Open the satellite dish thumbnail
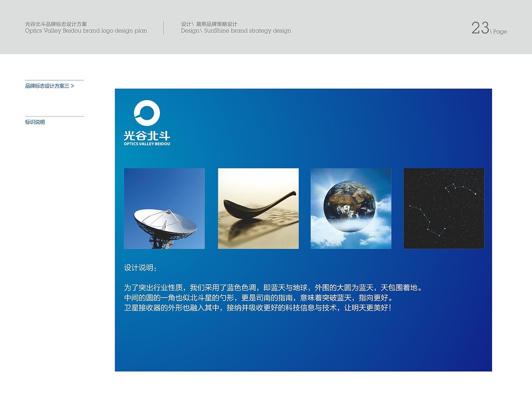Screen dimensions: 532x399 pos(164,209)
